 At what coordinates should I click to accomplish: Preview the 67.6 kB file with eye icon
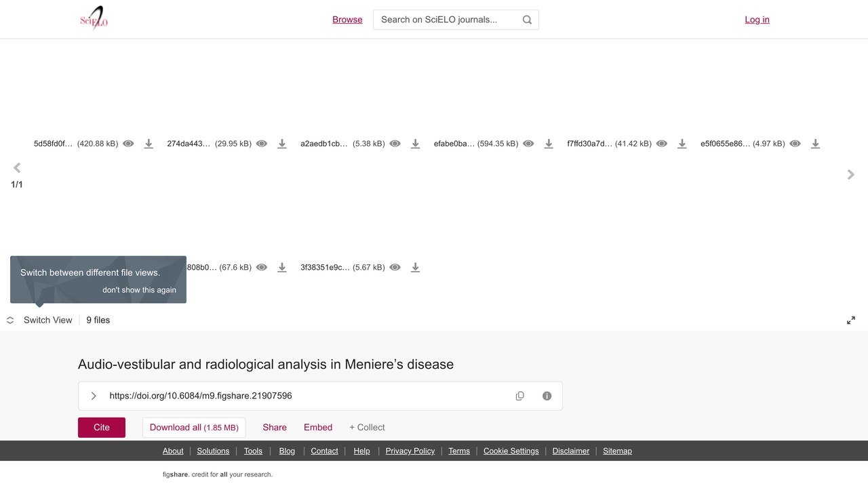point(262,267)
